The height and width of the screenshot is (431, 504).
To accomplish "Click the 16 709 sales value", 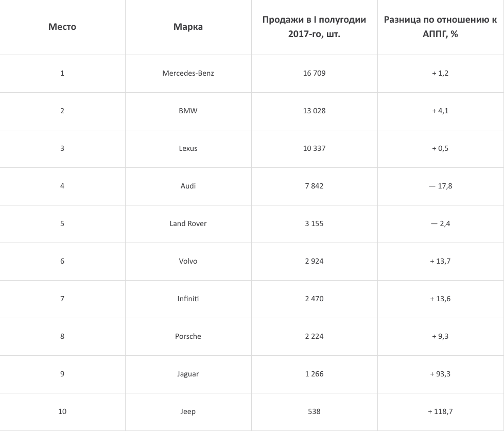I will point(314,73).
